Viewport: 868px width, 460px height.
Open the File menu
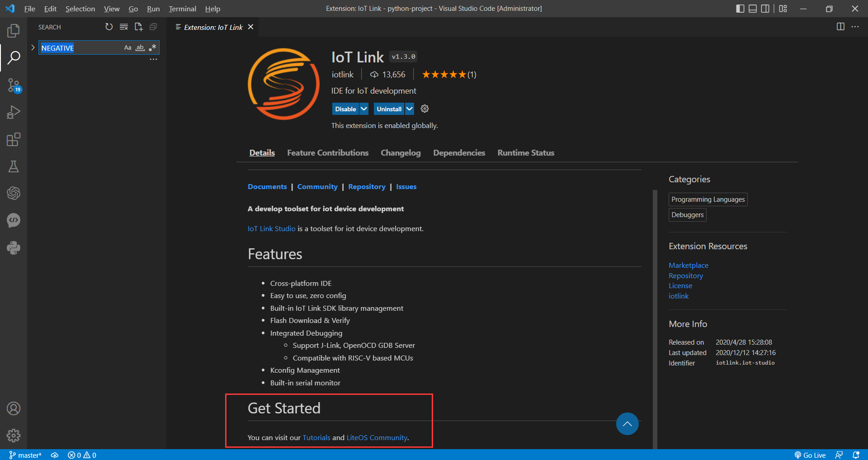tap(29, 9)
